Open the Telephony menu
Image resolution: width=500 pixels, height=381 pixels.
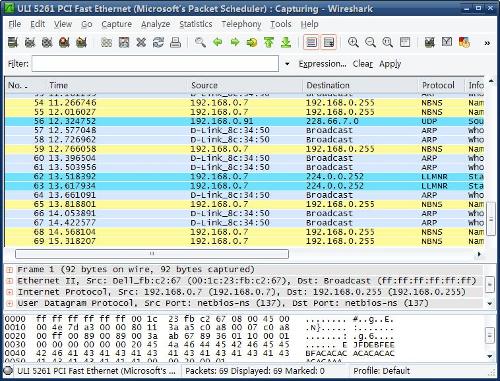[241, 24]
